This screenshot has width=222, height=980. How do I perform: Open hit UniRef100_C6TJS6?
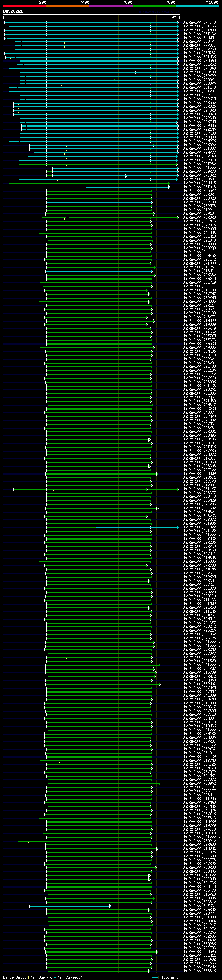[x=199, y=26]
